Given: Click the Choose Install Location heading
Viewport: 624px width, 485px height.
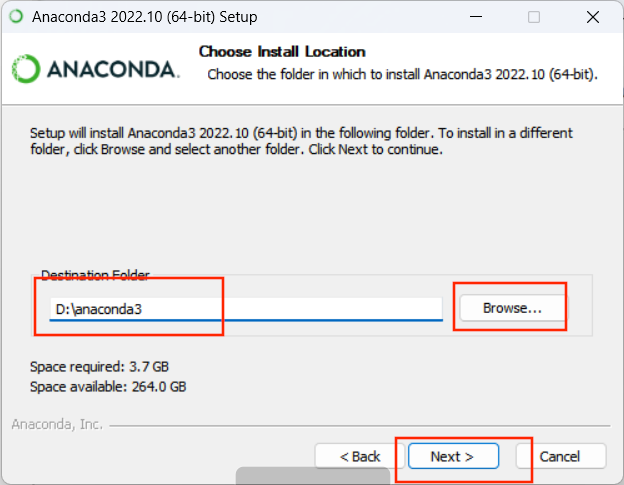Looking at the screenshot, I should [x=282, y=52].
